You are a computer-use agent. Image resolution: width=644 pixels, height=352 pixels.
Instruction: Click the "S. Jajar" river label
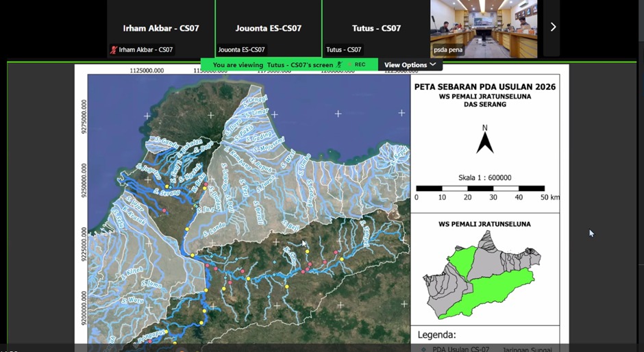click(x=135, y=205)
